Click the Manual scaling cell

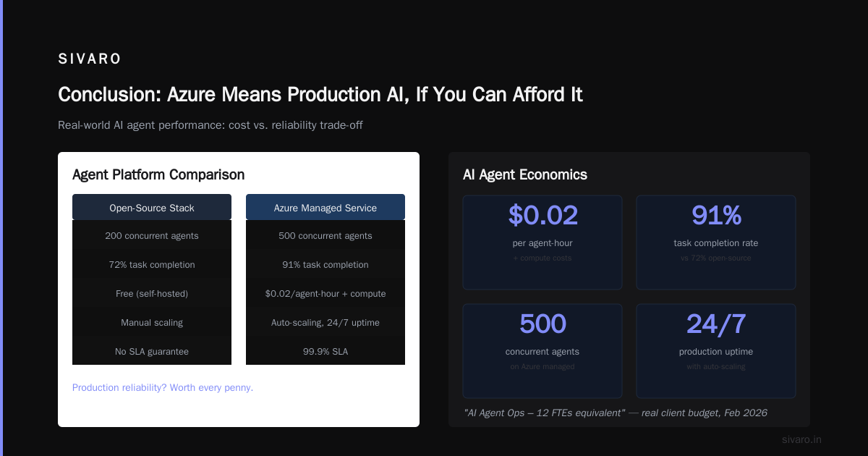point(152,323)
